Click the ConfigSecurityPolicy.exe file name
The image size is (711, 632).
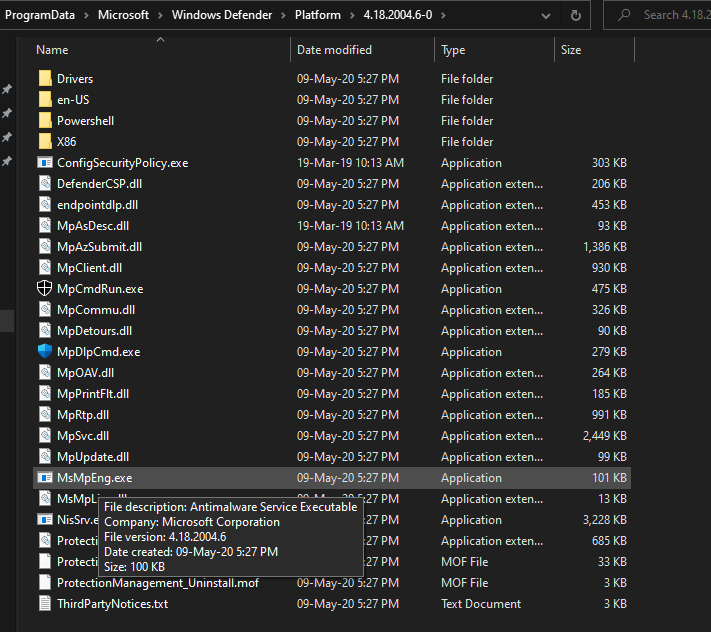click(x=122, y=163)
